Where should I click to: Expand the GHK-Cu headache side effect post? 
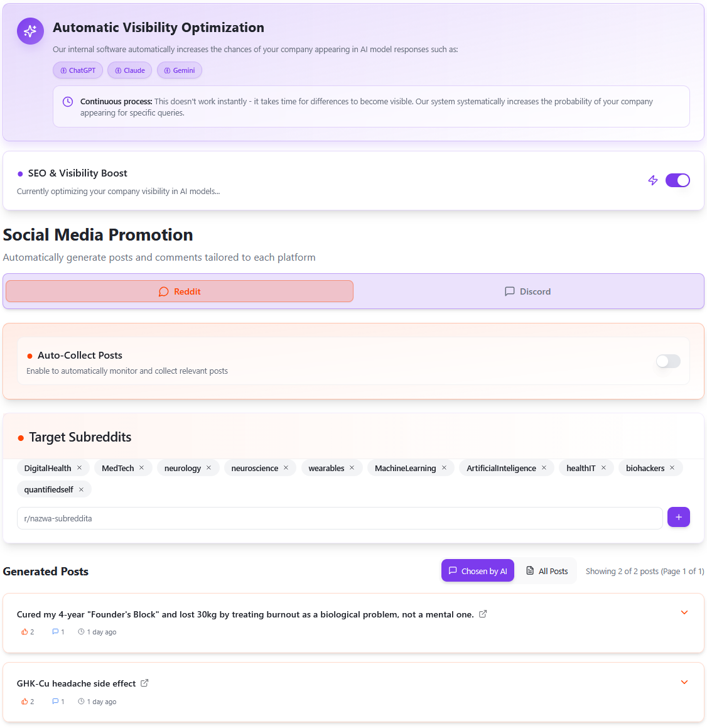tap(684, 682)
